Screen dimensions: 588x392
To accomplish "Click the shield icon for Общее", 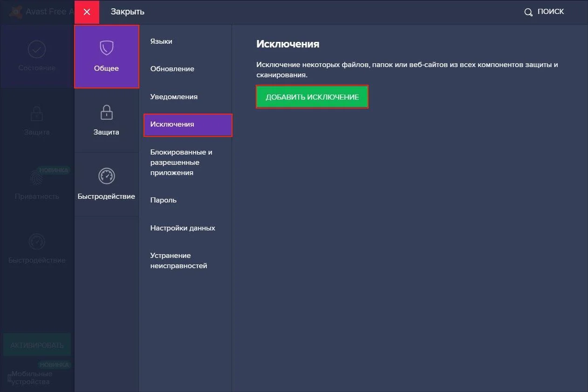I will pyautogui.click(x=106, y=48).
